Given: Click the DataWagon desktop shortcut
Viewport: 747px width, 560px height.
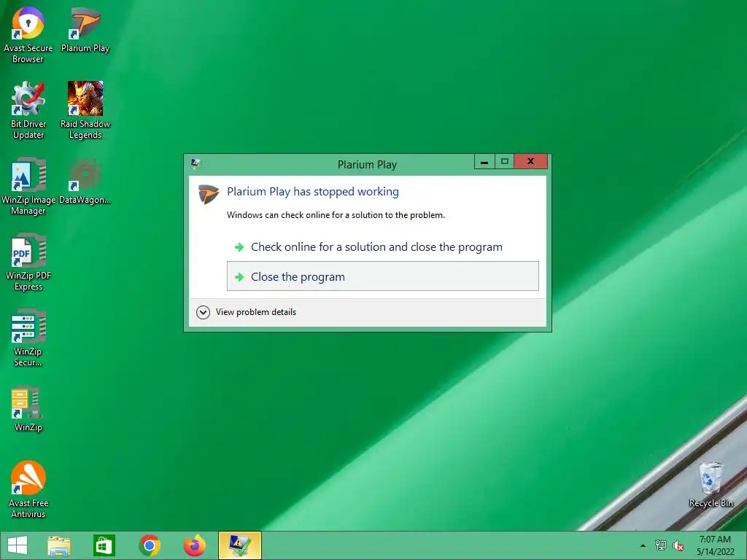Looking at the screenshot, I should pos(85,181).
